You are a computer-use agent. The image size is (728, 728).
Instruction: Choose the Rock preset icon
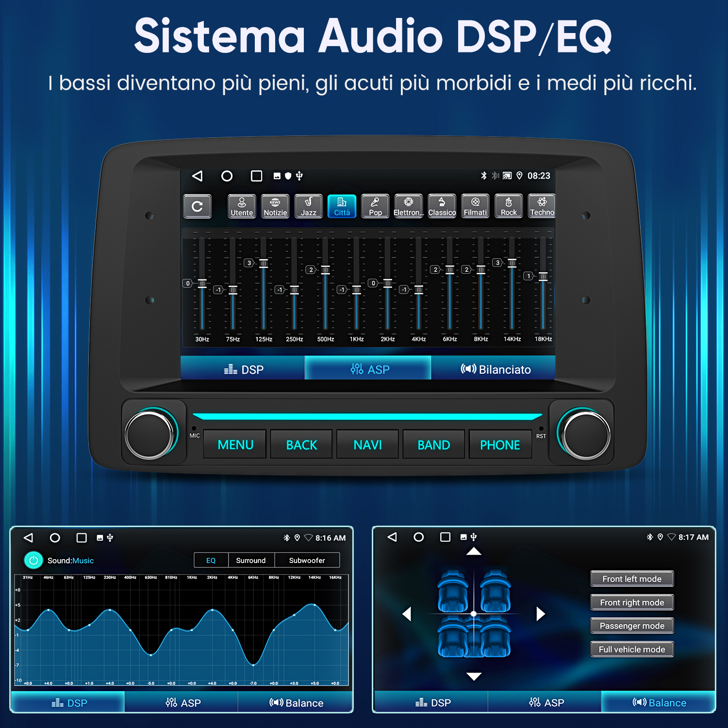tap(509, 206)
